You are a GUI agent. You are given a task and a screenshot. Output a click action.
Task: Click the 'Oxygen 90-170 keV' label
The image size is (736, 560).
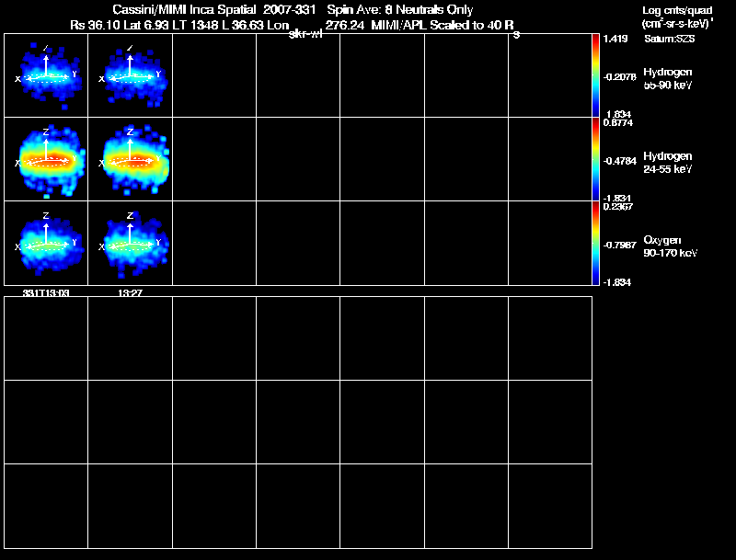671,246
